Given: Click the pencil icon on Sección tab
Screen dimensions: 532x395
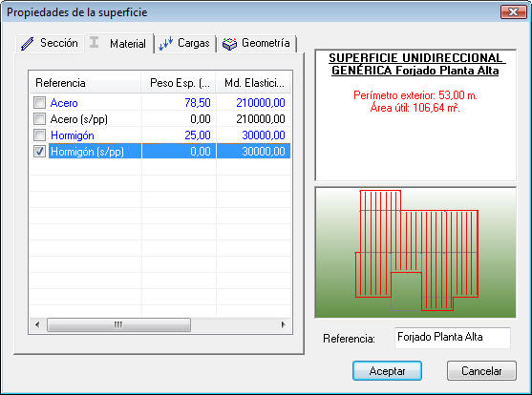Looking at the screenshot, I should (27, 44).
